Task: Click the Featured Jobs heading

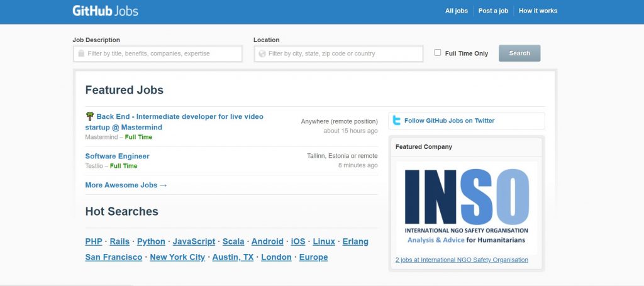Action: pos(125,91)
